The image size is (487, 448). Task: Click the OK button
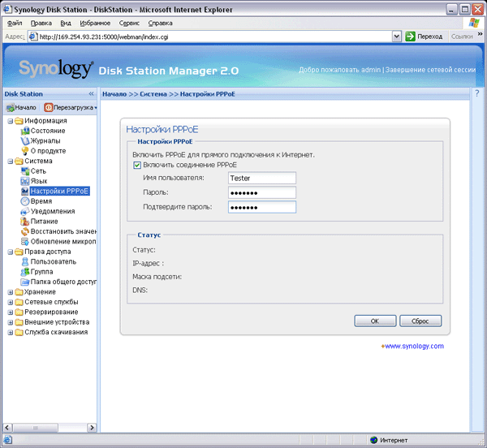tap(375, 321)
